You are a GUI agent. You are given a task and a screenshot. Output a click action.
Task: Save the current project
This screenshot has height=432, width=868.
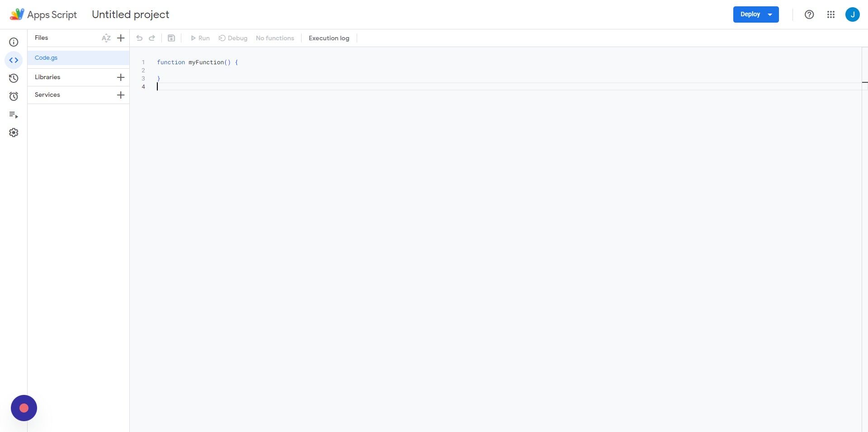[x=171, y=38]
